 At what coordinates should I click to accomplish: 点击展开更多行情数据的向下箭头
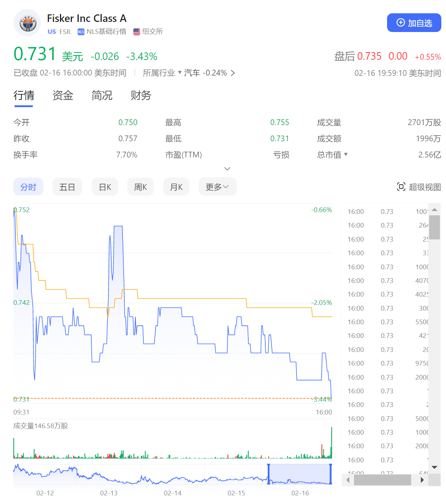(227, 169)
